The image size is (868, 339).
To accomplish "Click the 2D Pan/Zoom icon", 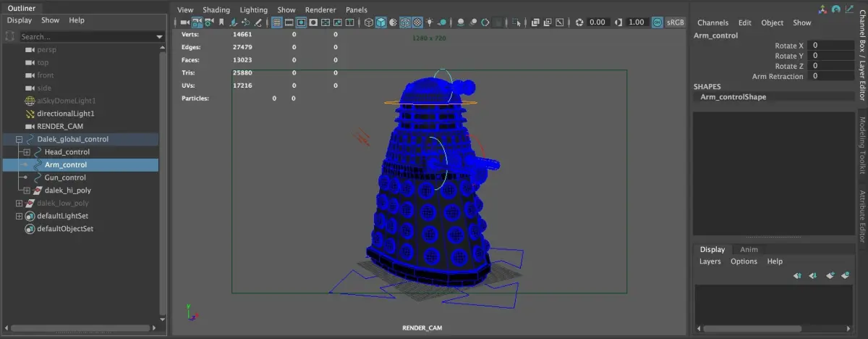I will click(245, 22).
